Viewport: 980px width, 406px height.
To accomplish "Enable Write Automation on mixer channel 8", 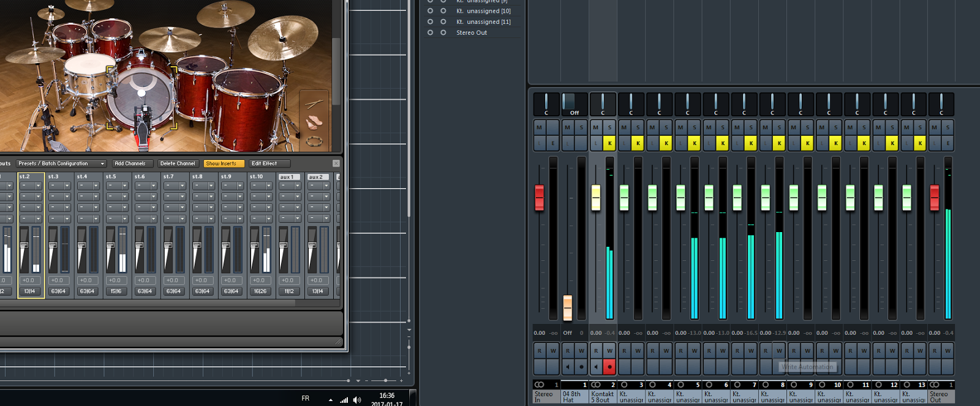I will click(x=779, y=351).
